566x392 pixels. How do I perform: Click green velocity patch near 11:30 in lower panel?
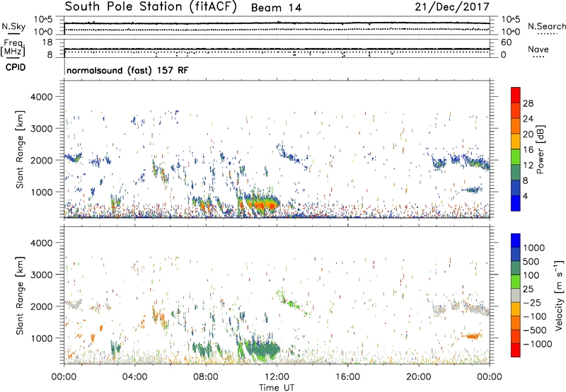pos(266,350)
